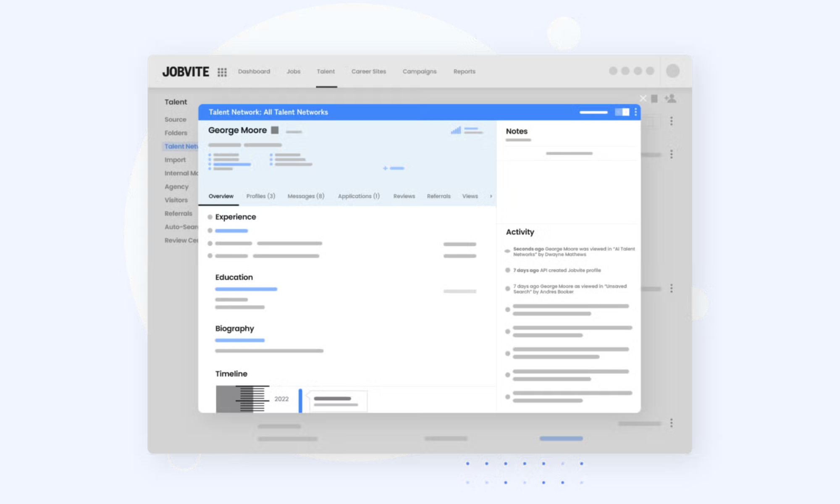Open the Views tab
Screen dimensions: 840x504
[470, 196]
